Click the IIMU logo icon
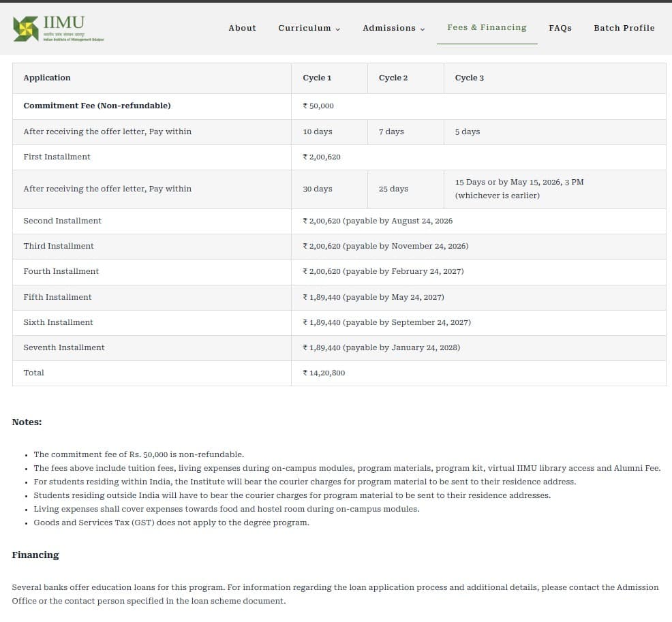The width and height of the screenshot is (672, 622). point(26,28)
